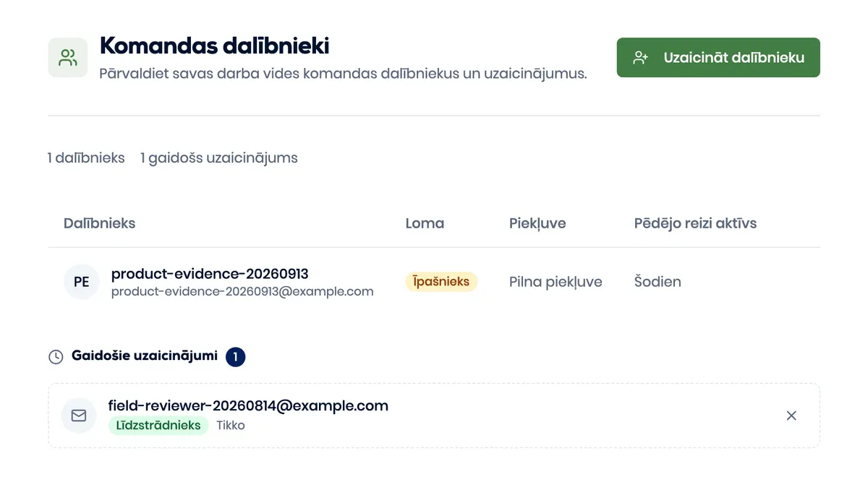868x482 pixels.
Task: Click the "Līdzstrādnieks" role badge
Action: [158, 425]
